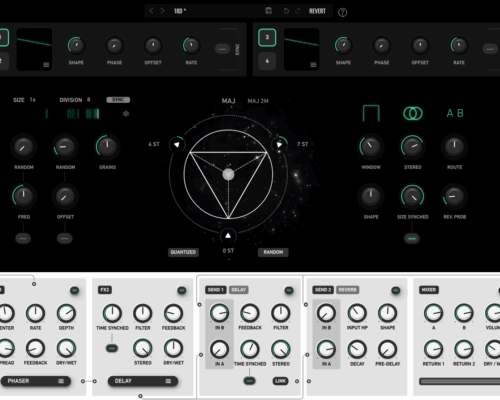The width and height of the screenshot is (500, 400).
Task: Toggle the modulator switch labelled SYNC
Action: [223, 49]
